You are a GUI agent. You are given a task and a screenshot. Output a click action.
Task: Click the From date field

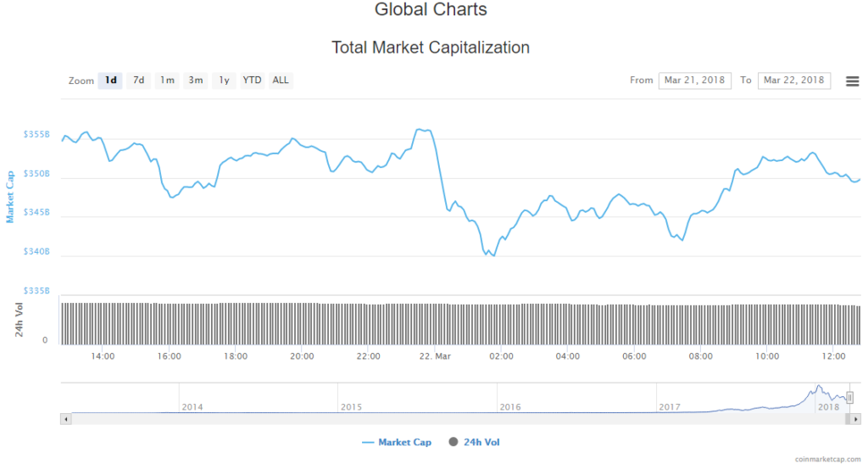click(694, 81)
